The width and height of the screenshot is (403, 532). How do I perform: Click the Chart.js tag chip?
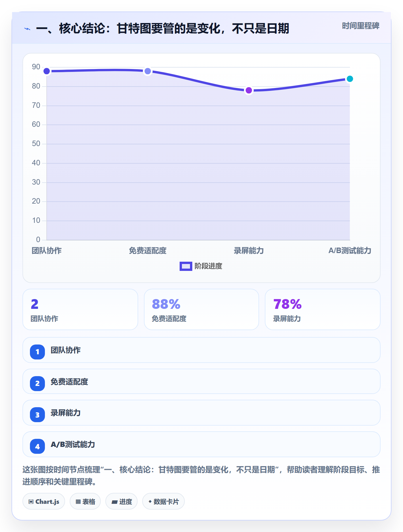point(44,502)
